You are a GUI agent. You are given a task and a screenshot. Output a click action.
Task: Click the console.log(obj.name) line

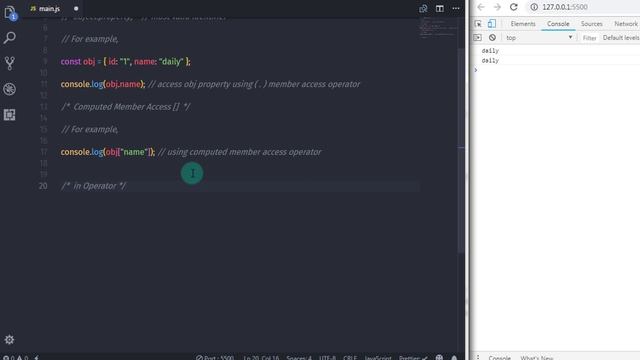click(210, 84)
